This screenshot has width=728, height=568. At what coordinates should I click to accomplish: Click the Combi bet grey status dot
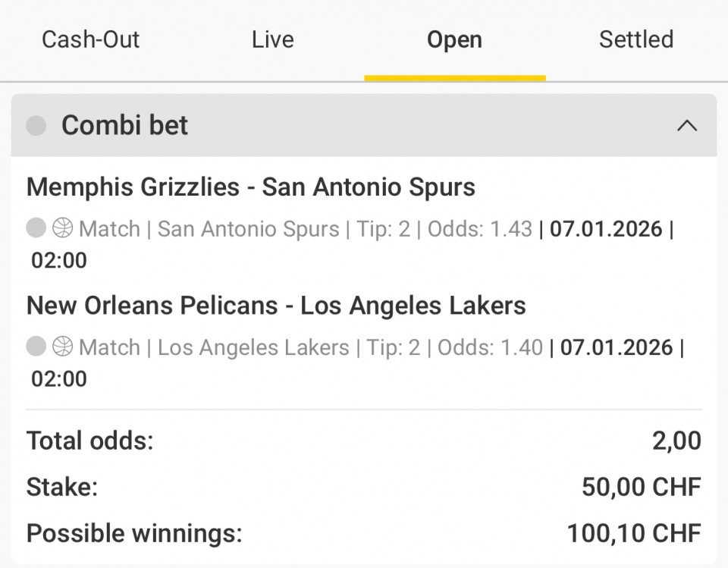pyautogui.click(x=36, y=126)
